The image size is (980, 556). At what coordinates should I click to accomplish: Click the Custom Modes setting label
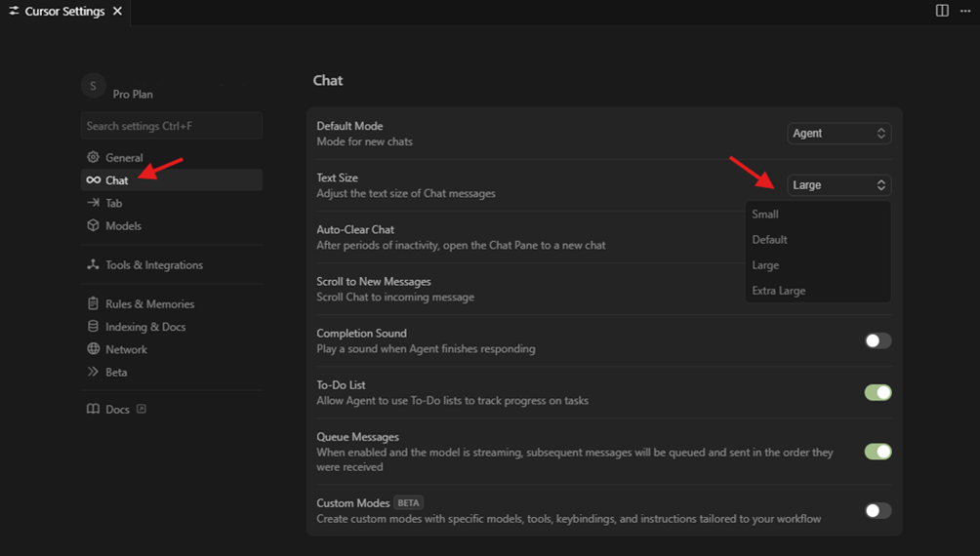[x=353, y=503]
